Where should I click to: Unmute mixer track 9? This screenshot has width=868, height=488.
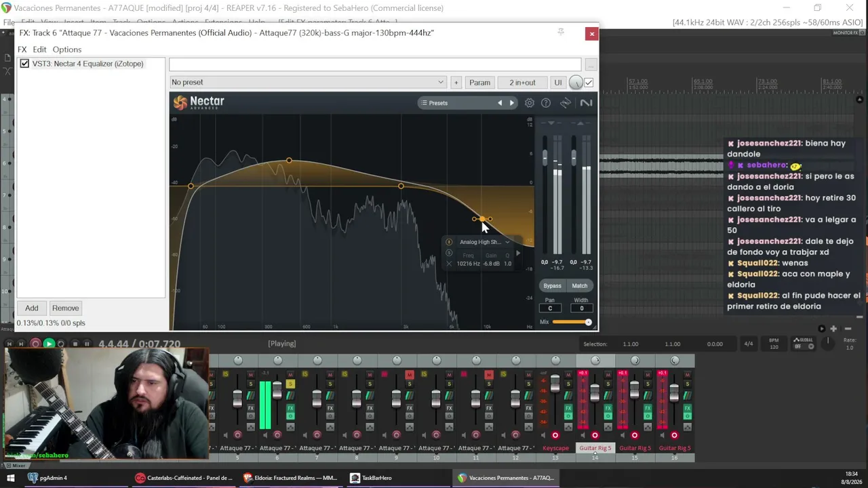[x=410, y=375]
